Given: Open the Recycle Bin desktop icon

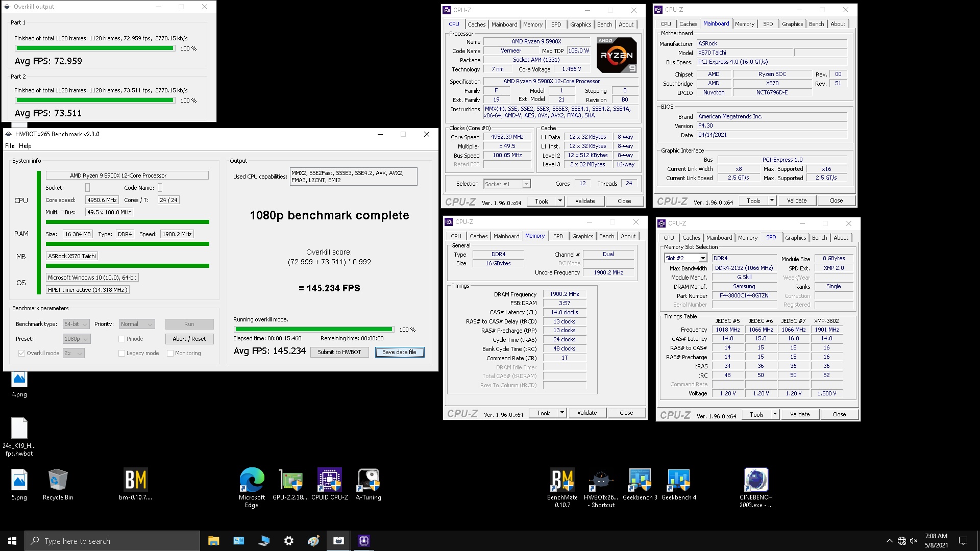Looking at the screenshot, I should [58, 485].
